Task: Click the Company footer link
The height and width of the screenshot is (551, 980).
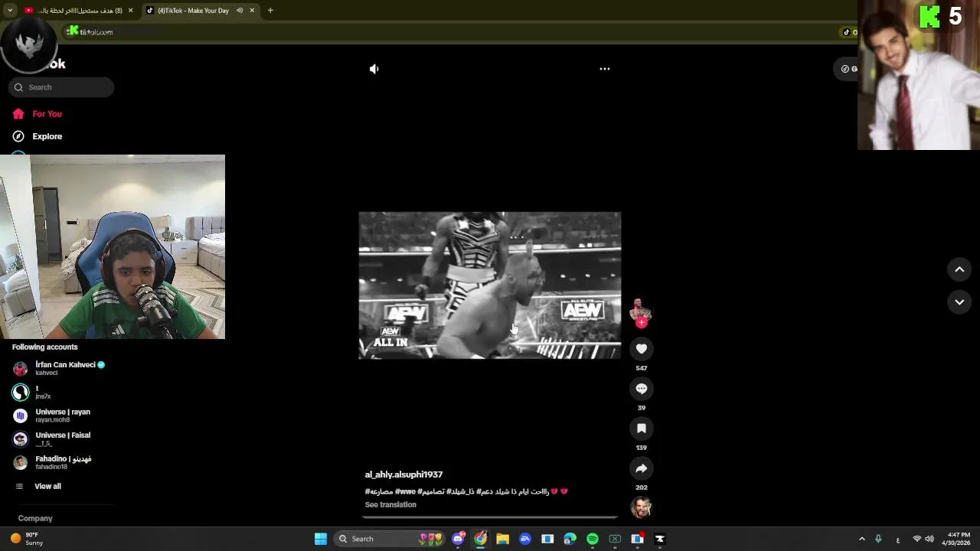Action: click(35, 518)
